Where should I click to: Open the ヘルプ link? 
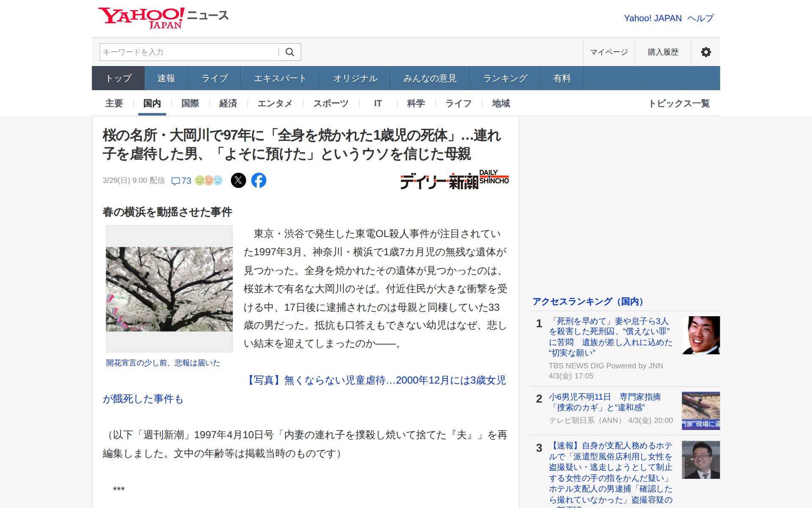coord(700,18)
